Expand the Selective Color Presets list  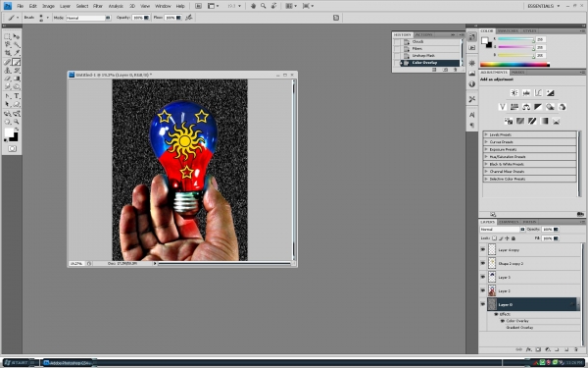pos(486,179)
